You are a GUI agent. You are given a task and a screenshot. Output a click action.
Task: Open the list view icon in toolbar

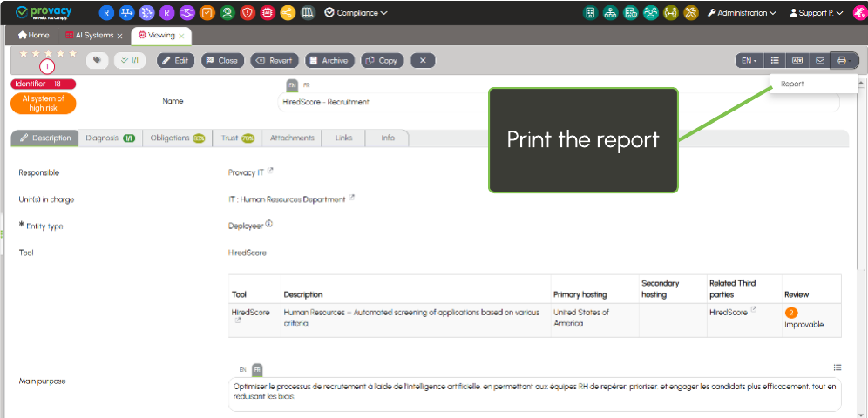(774, 60)
